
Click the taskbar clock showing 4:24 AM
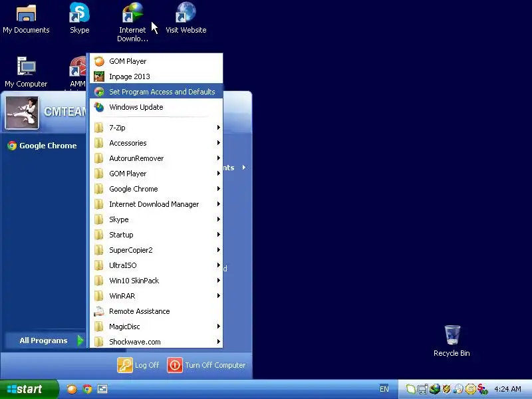[x=507, y=389]
